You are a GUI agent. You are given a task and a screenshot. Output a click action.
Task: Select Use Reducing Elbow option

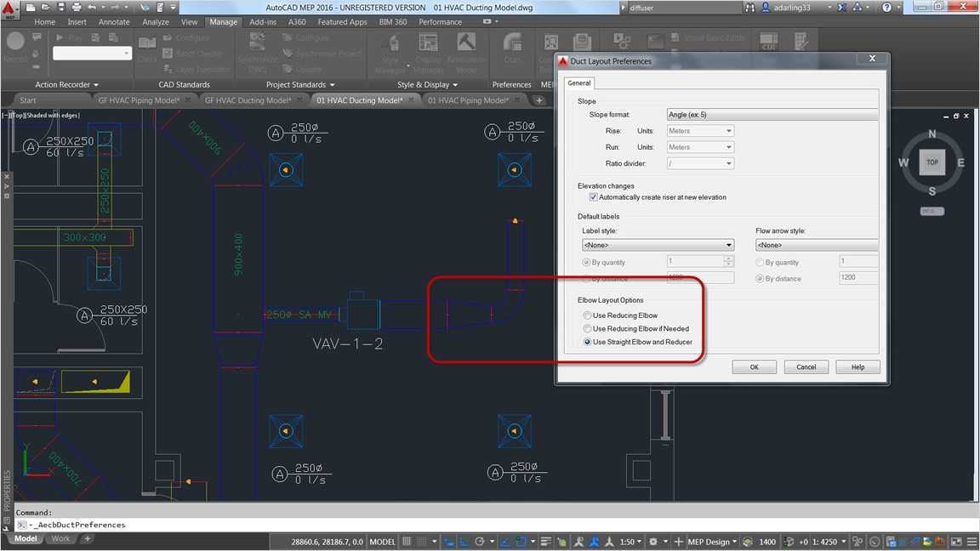[x=587, y=315]
